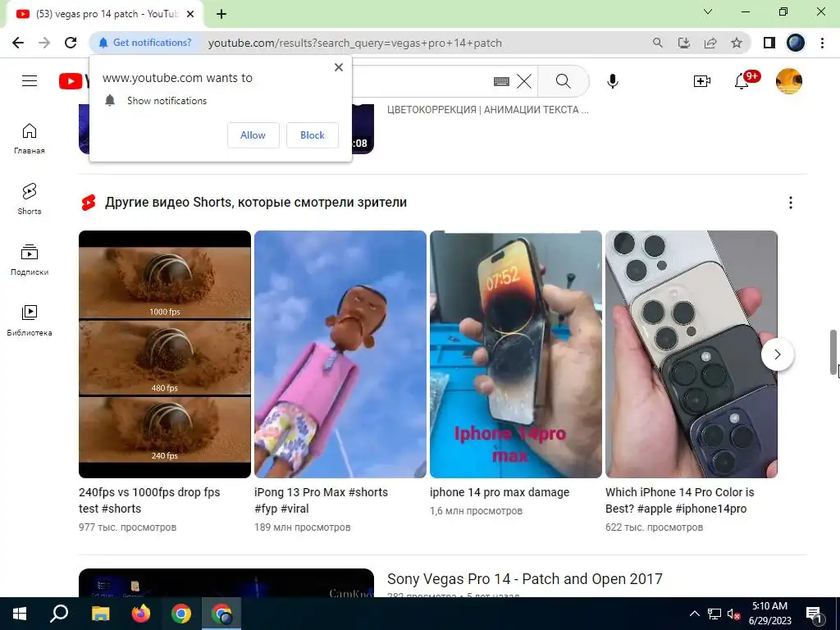
Task: Close the notification permission popup
Action: [x=339, y=67]
